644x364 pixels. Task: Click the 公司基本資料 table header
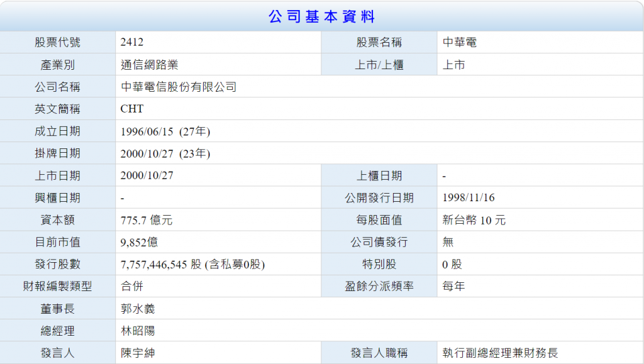click(x=321, y=16)
